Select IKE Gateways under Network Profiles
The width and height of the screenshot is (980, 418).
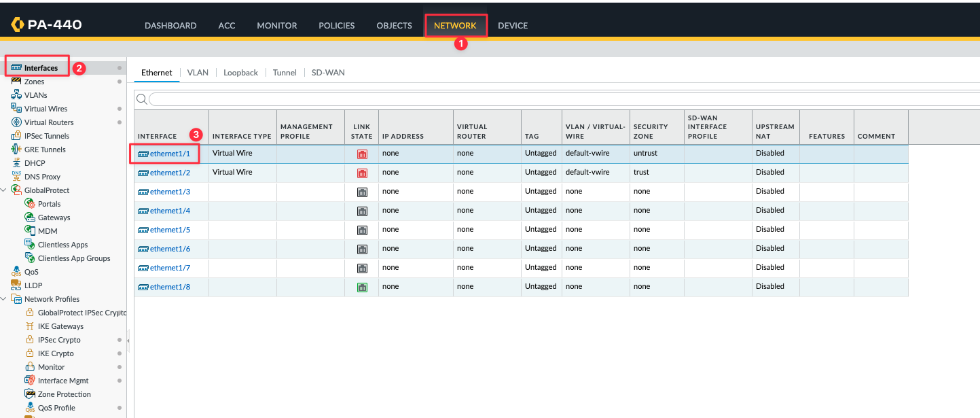61,326
